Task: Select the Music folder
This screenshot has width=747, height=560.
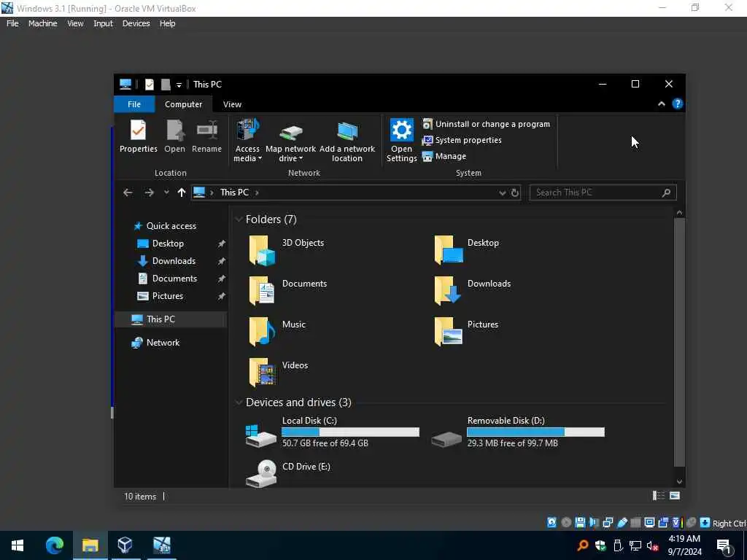Action: (277, 332)
